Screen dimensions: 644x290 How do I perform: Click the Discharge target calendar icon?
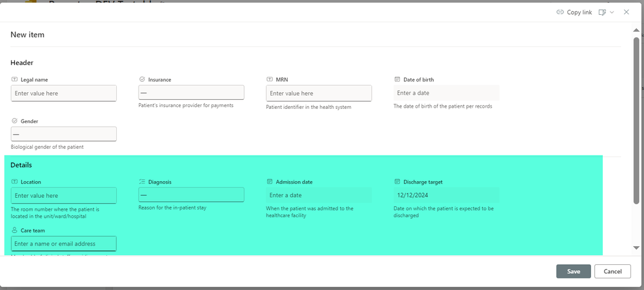coord(397,181)
